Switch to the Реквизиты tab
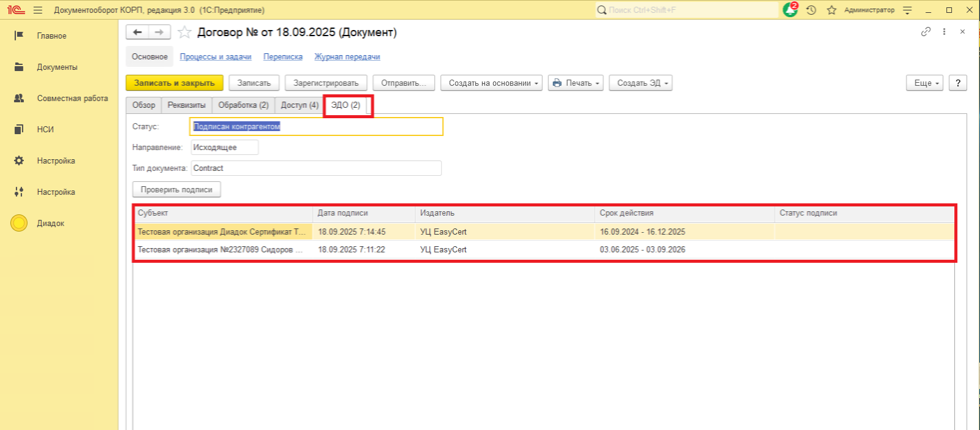Viewport: 980px width, 430px height. (x=186, y=105)
